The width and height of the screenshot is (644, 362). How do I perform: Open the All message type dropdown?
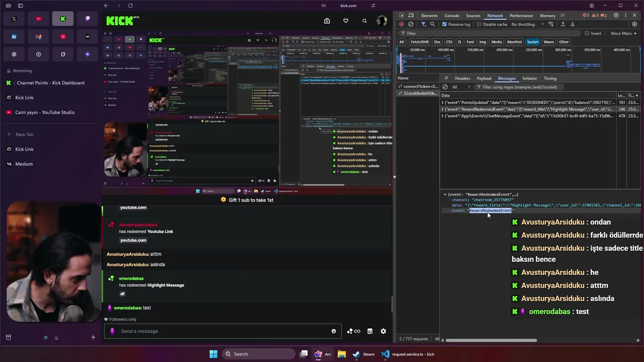pos(461,87)
